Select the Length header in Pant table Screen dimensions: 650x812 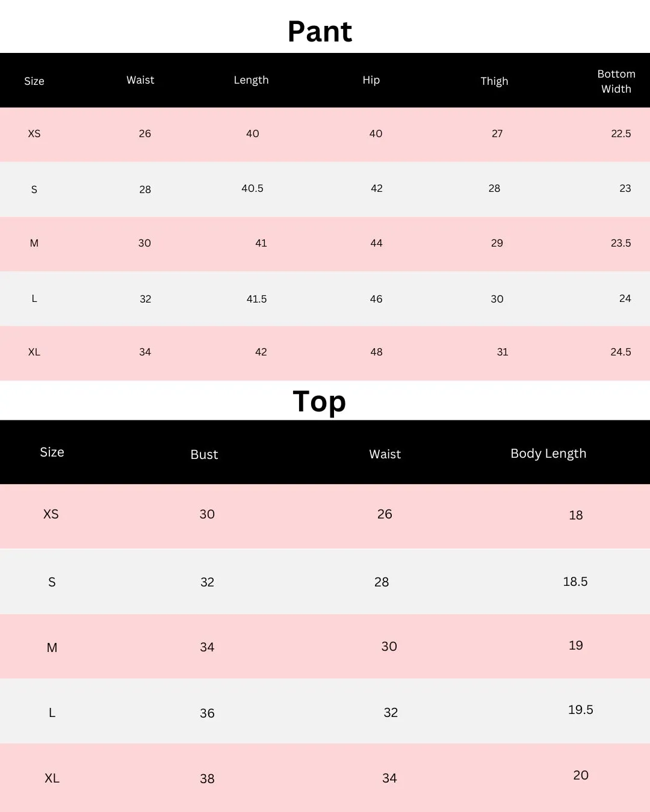(251, 80)
